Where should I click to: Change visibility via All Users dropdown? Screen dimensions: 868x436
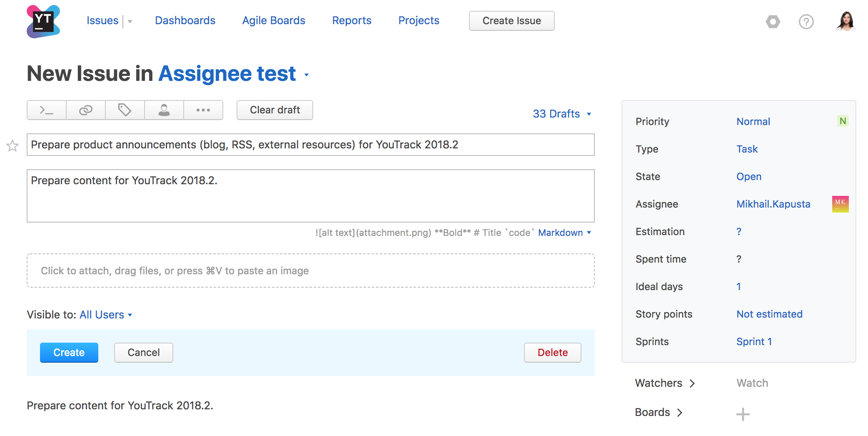click(106, 315)
